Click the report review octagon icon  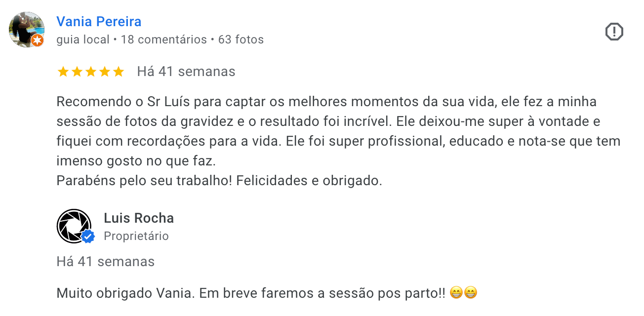point(615,31)
